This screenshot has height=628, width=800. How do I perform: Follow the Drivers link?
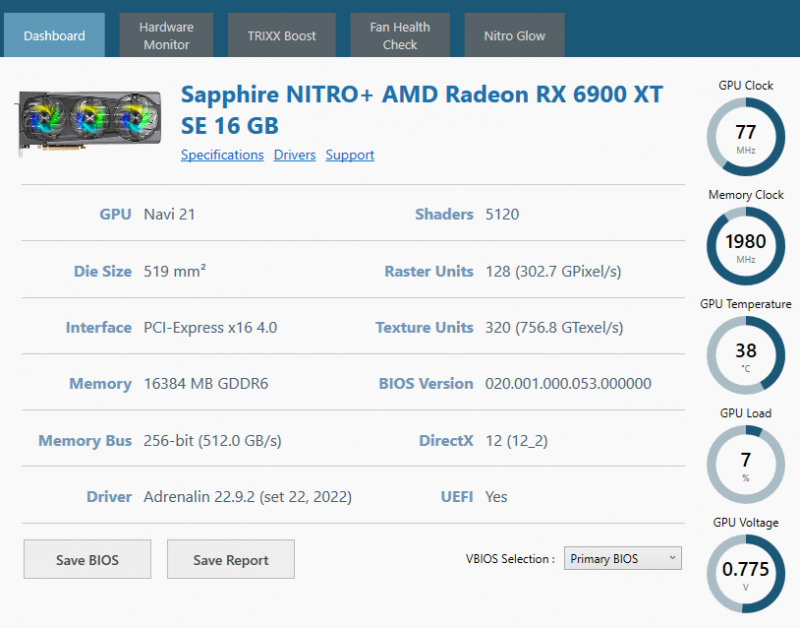coord(294,155)
